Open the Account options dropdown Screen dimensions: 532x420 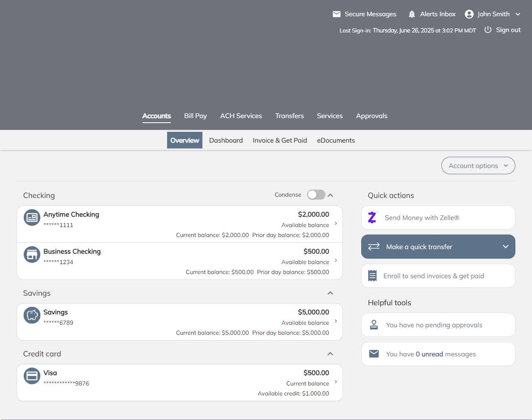coord(478,166)
